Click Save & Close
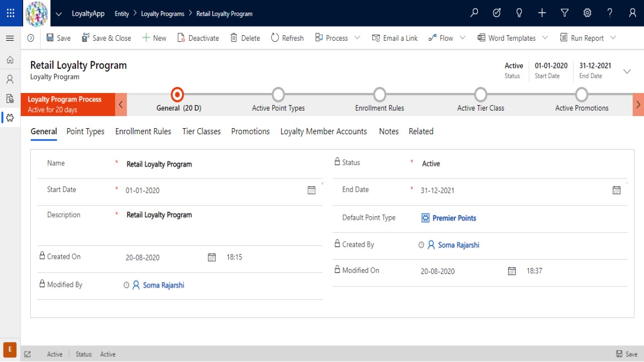The image size is (644, 362). pos(106,38)
